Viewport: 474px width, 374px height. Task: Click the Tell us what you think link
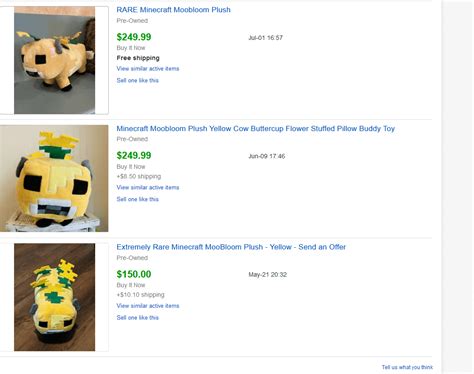click(x=407, y=367)
